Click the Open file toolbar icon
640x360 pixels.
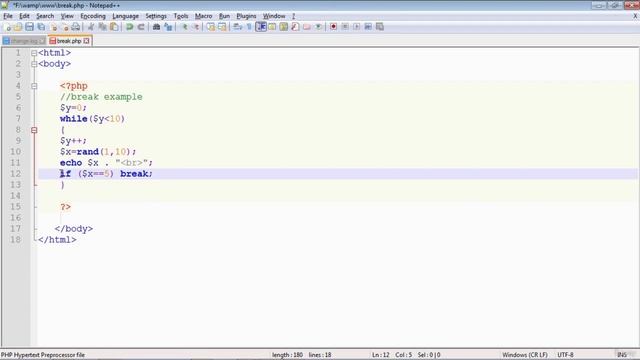point(18,27)
